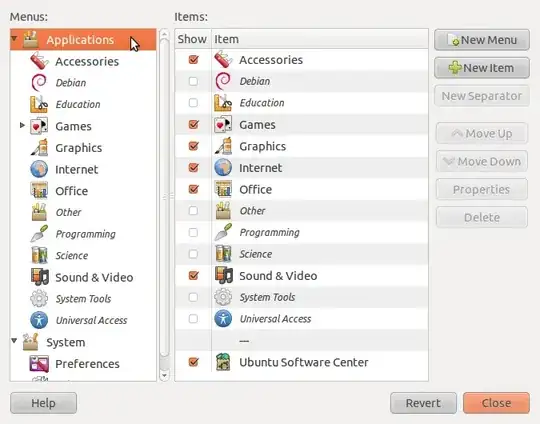The width and height of the screenshot is (540, 424).
Task: Enable the Programming show checkbox
Action: coord(193,232)
